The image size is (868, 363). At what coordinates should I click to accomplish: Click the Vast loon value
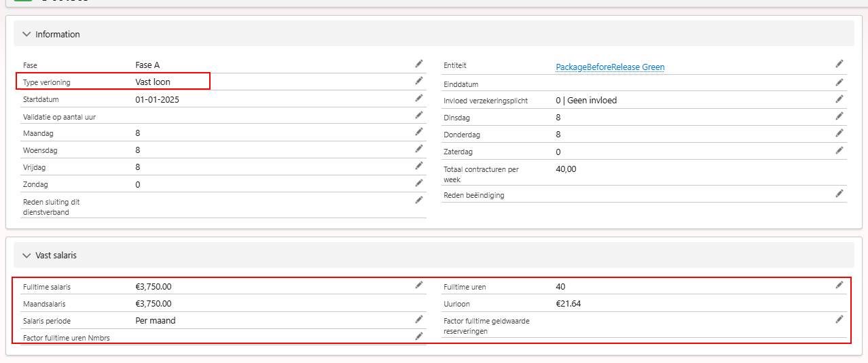[153, 82]
